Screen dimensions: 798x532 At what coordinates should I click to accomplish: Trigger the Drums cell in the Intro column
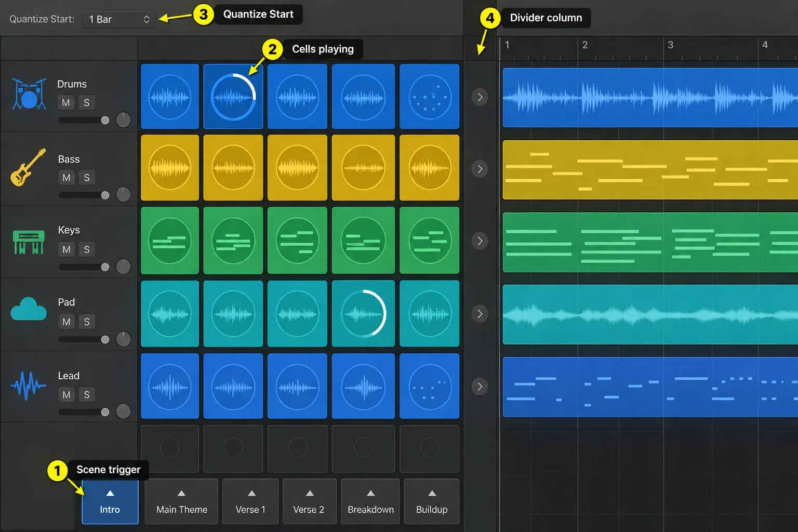170,97
